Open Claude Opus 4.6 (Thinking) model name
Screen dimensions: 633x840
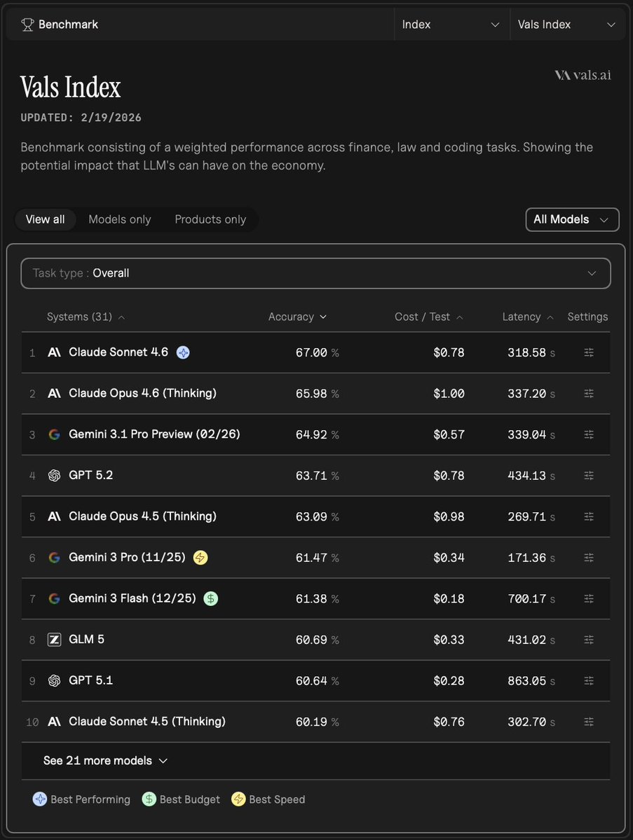(142, 393)
